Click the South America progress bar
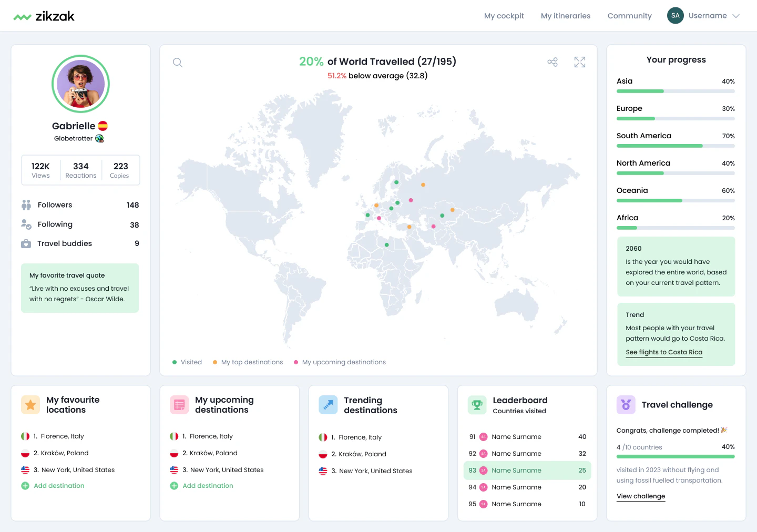The image size is (757, 532). tap(676, 146)
